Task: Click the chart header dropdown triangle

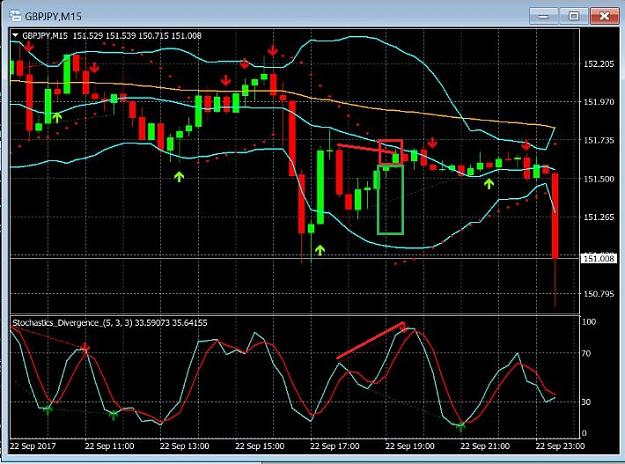Action: pos(16,35)
